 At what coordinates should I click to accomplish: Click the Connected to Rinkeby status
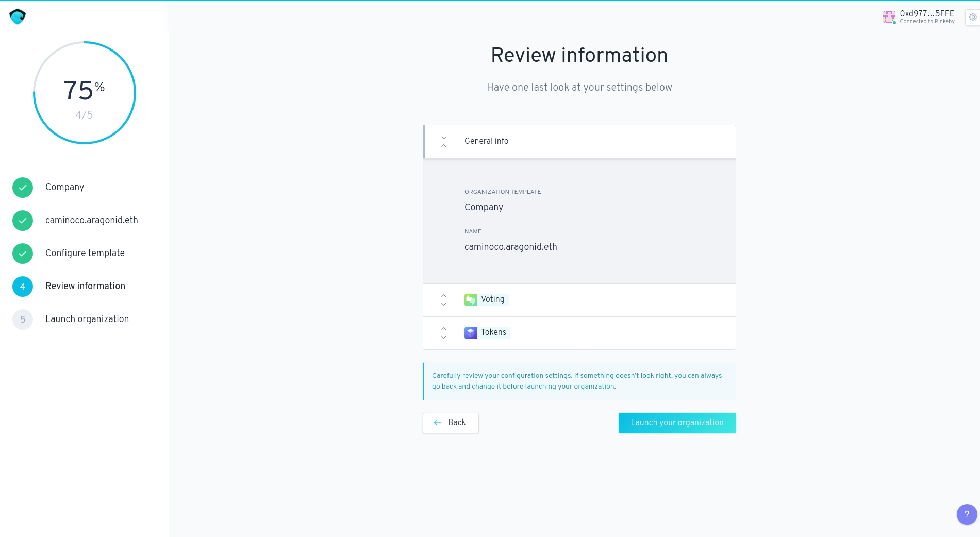click(927, 22)
